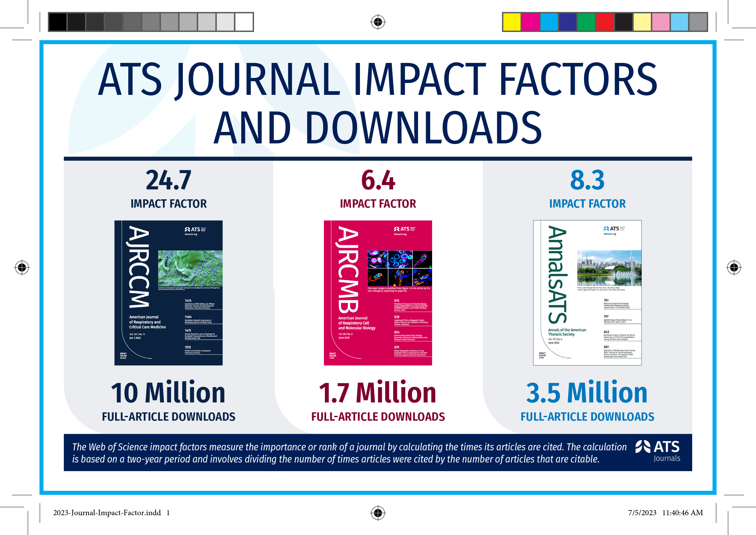Click the green micrograph on AJRCCM cover
This screenshot has width=756, height=535.
click(x=190, y=268)
